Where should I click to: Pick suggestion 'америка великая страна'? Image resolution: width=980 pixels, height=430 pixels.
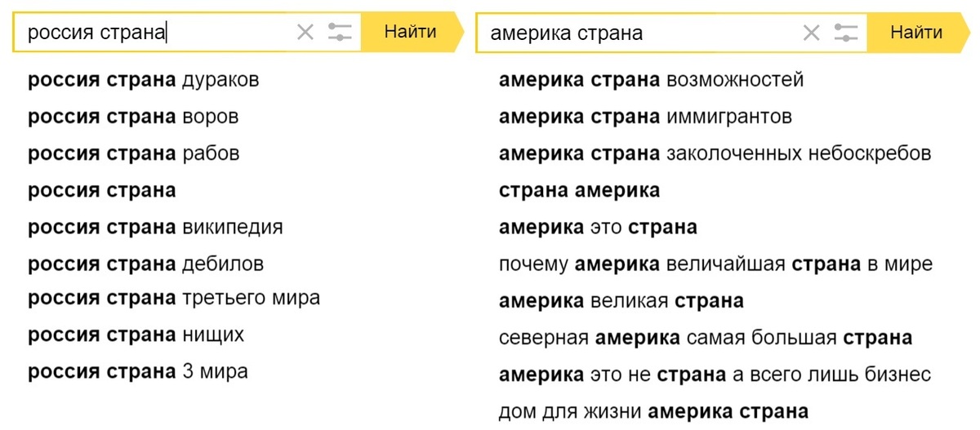tap(621, 301)
